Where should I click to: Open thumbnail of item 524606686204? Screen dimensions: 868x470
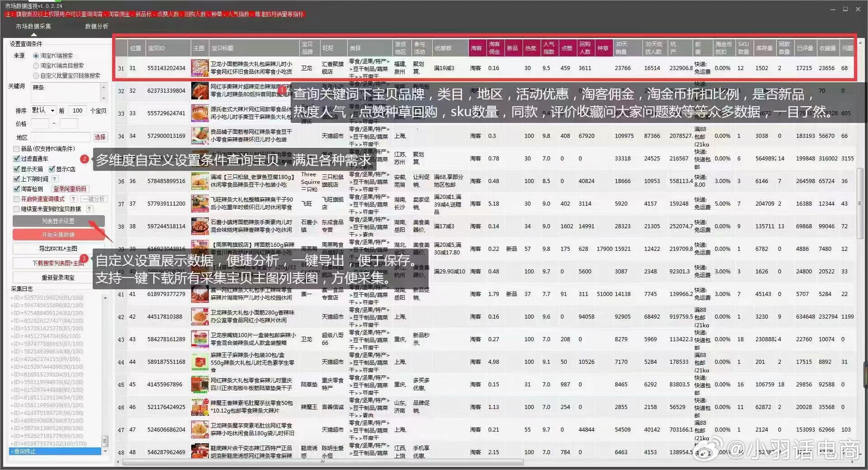pos(200,430)
